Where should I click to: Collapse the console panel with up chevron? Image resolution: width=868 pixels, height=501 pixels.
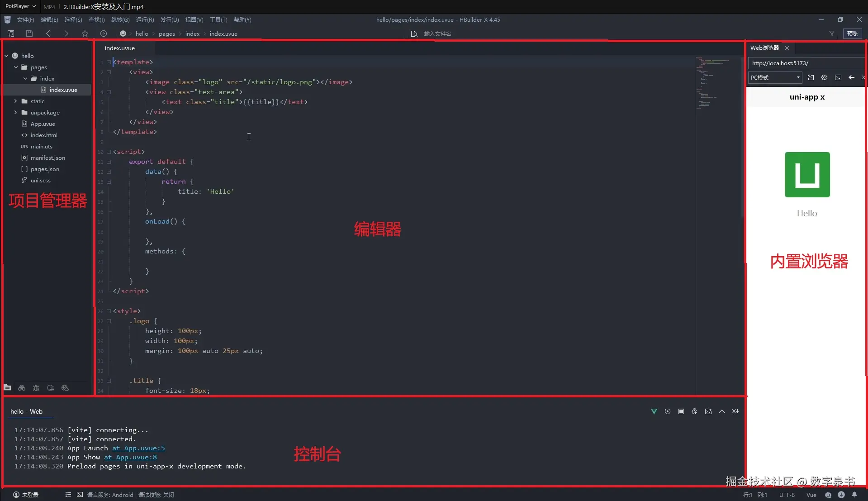pyautogui.click(x=722, y=411)
